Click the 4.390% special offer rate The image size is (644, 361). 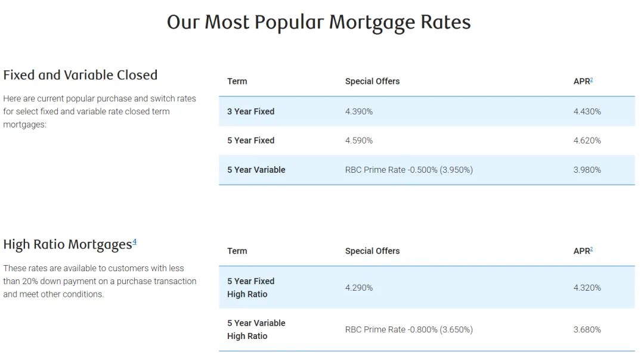click(x=359, y=111)
